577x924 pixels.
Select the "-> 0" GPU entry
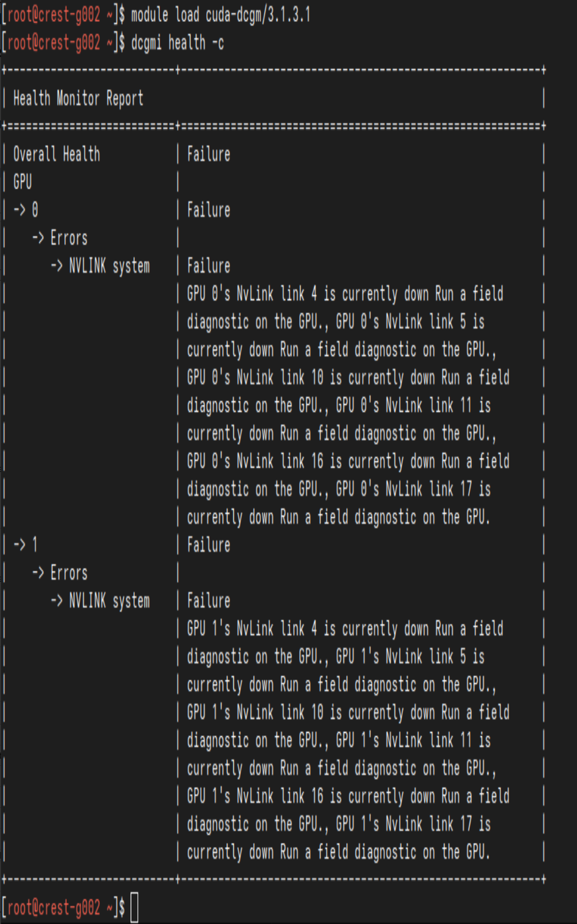tap(26, 210)
